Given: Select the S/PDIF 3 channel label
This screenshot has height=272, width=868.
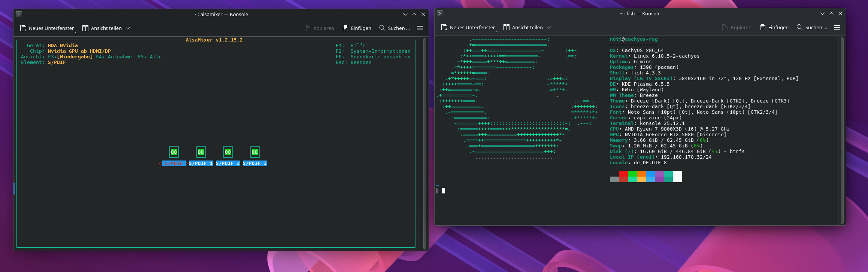Looking at the screenshot, I should click(255, 163).
